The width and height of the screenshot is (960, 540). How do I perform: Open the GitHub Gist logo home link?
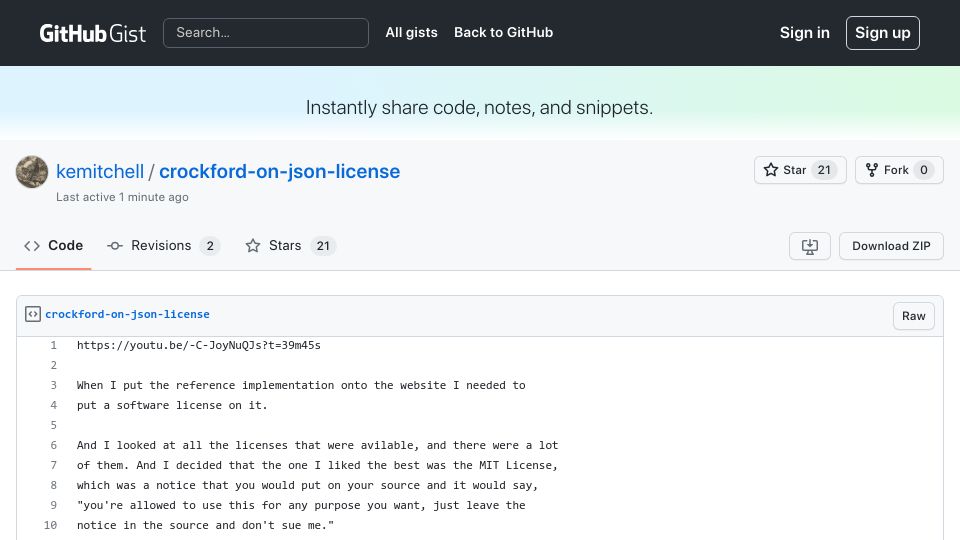tap(92, 33)
